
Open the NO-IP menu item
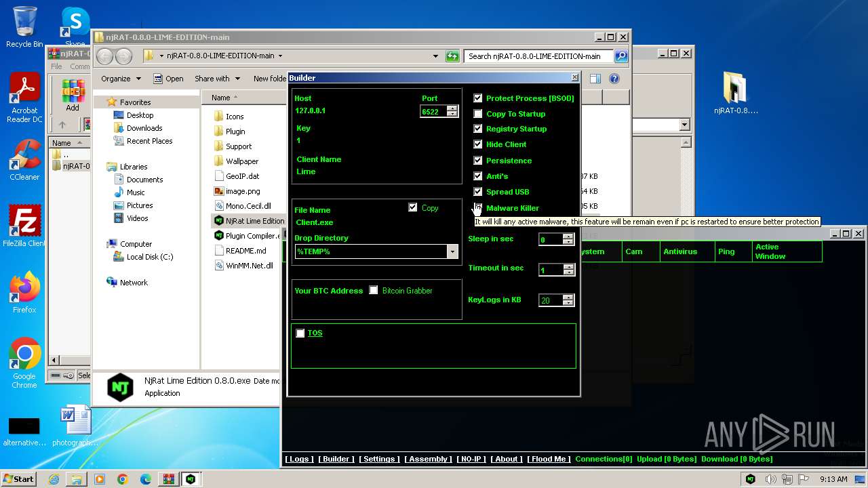pyautogui.click(x=471, y=459)
